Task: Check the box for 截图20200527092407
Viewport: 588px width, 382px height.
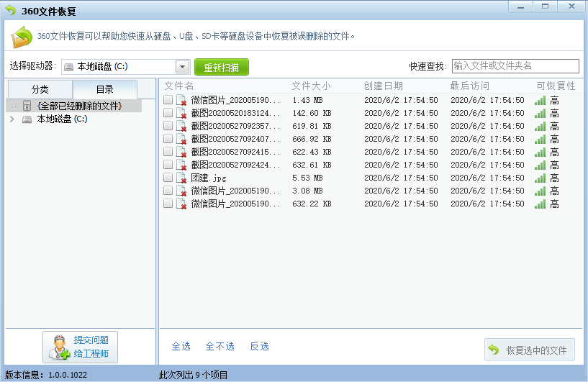Action: (168, 138)
